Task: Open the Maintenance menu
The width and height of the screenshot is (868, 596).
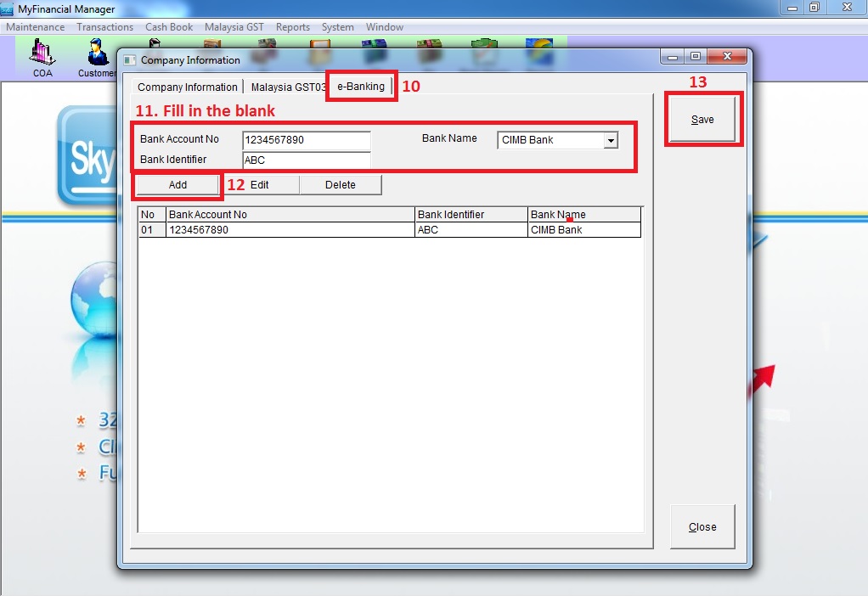Action: 35,27
